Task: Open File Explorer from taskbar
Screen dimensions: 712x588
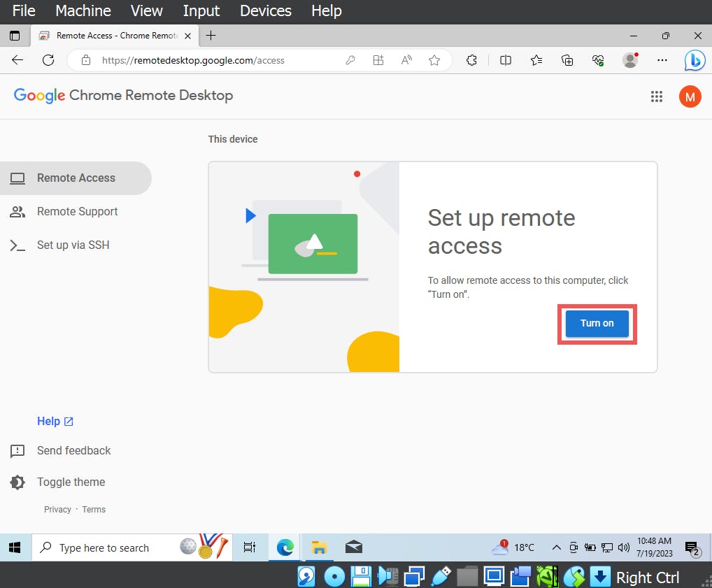Action: (319, 547)
